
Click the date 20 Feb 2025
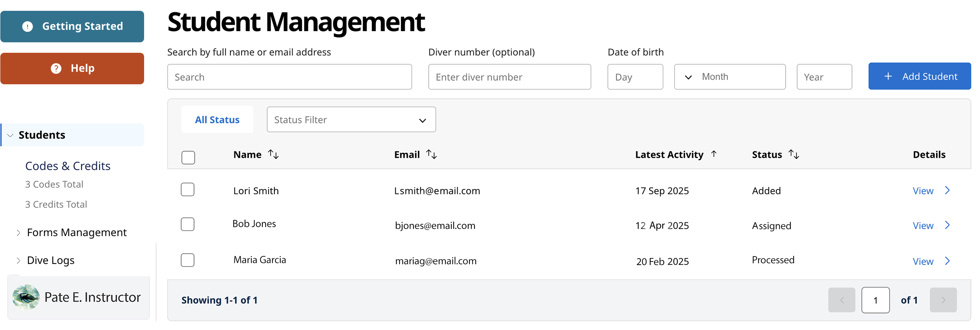(663, 262)
